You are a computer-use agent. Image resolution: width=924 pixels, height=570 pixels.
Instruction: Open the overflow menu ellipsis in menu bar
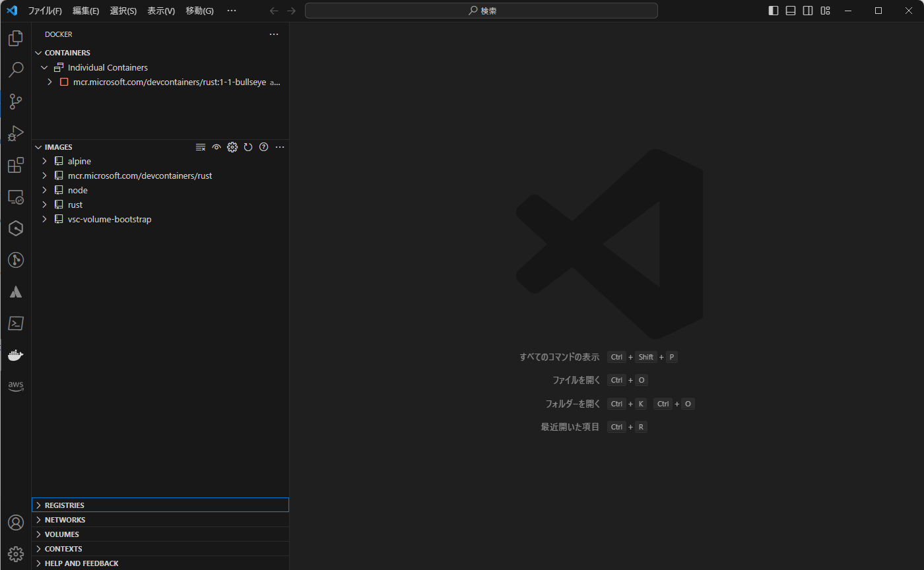coord(232,11)
